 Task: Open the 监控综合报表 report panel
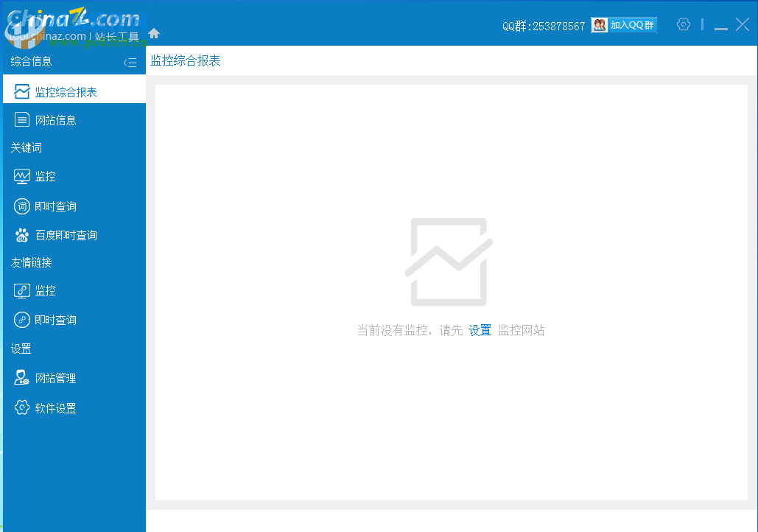(x=63, y=90)
